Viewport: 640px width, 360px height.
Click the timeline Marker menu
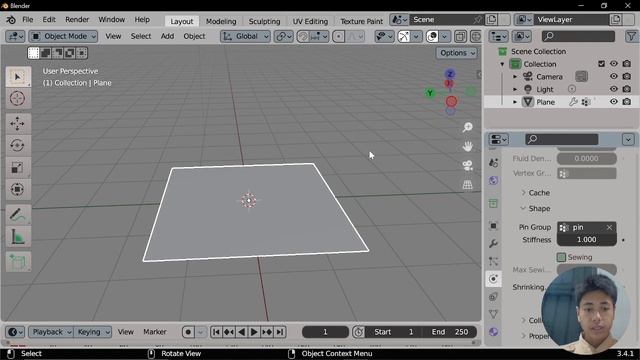pyautogui.click(x=155, y=332)
